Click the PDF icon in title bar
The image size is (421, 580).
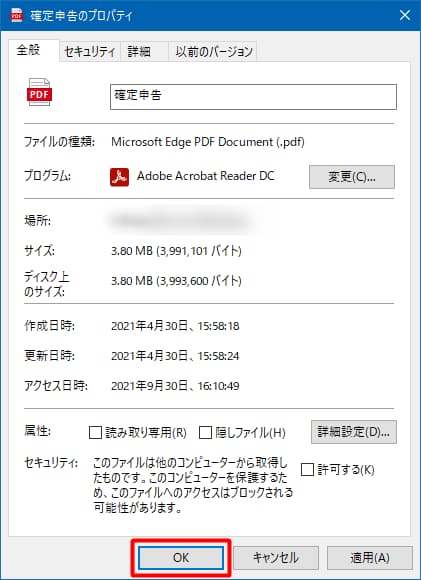point(17,15)
